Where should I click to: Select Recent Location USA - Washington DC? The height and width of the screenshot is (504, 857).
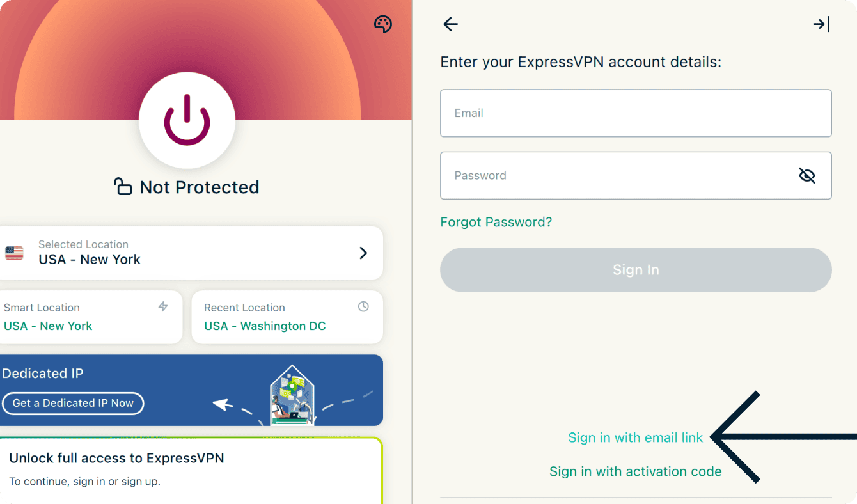click(287, 318)
